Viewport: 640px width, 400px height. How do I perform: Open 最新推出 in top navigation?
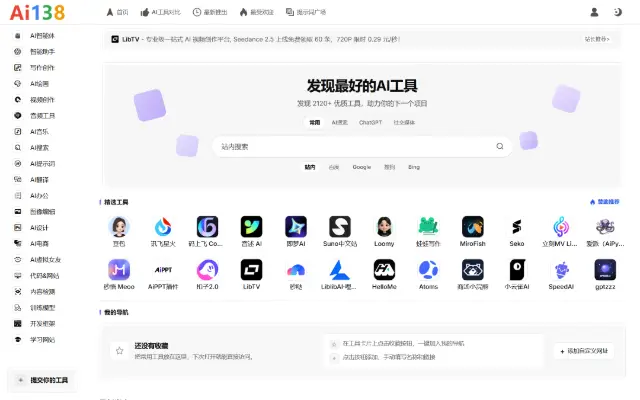[x=210, y=12]
